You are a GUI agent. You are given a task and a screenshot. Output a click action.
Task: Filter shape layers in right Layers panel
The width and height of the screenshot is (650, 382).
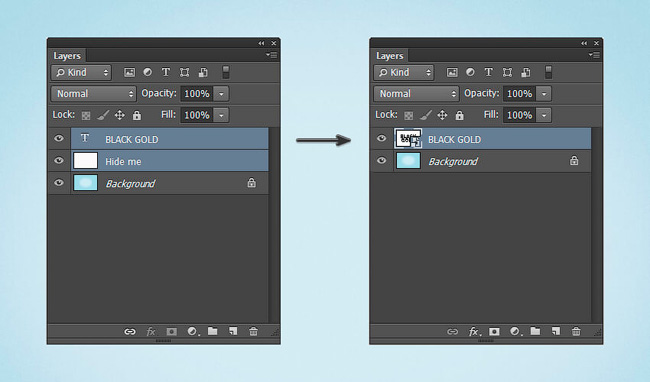[x=507, y=73]
